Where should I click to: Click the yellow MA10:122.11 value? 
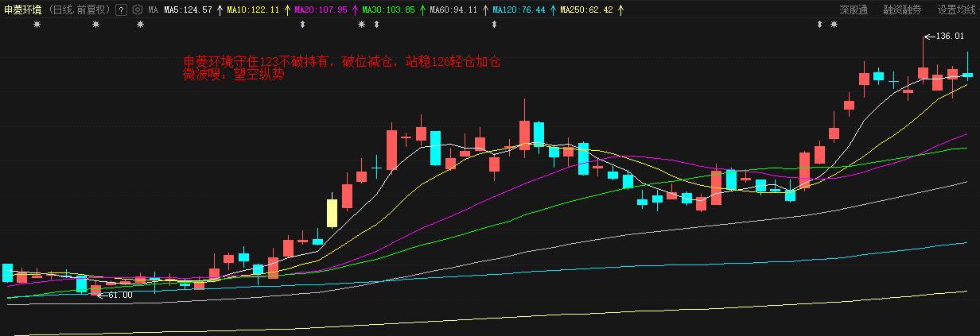coord(253,10)
